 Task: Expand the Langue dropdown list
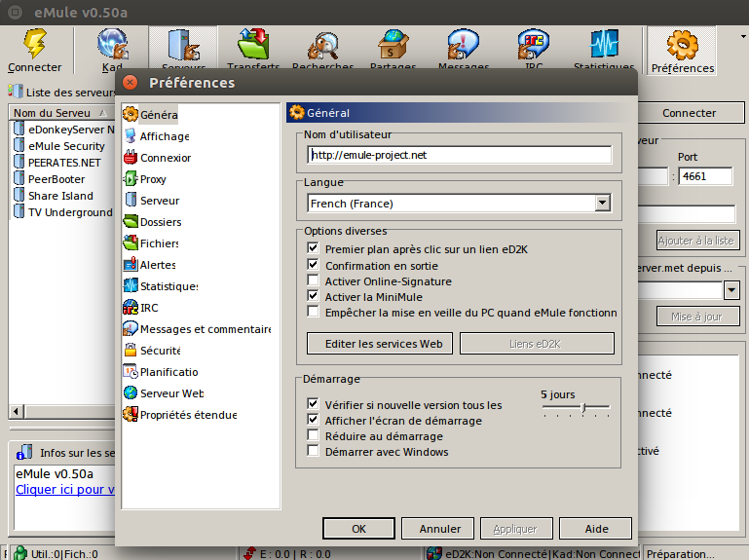(602, 204)
